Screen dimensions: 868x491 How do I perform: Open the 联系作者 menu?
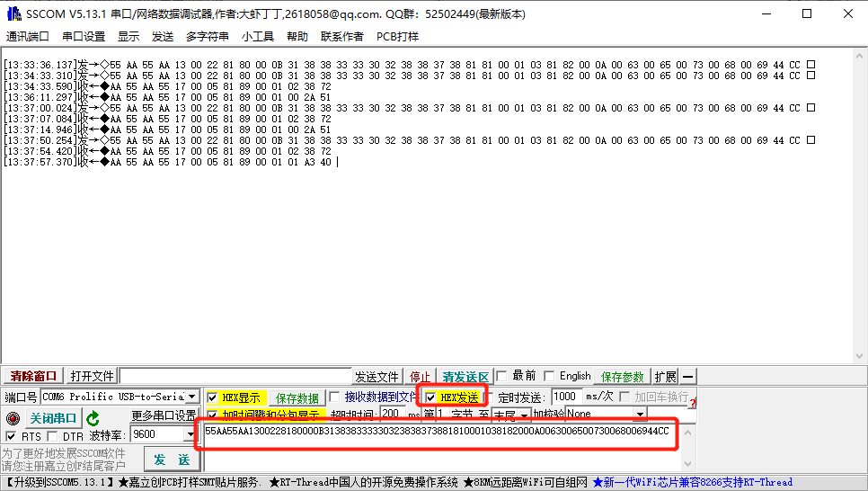point(342,37)
